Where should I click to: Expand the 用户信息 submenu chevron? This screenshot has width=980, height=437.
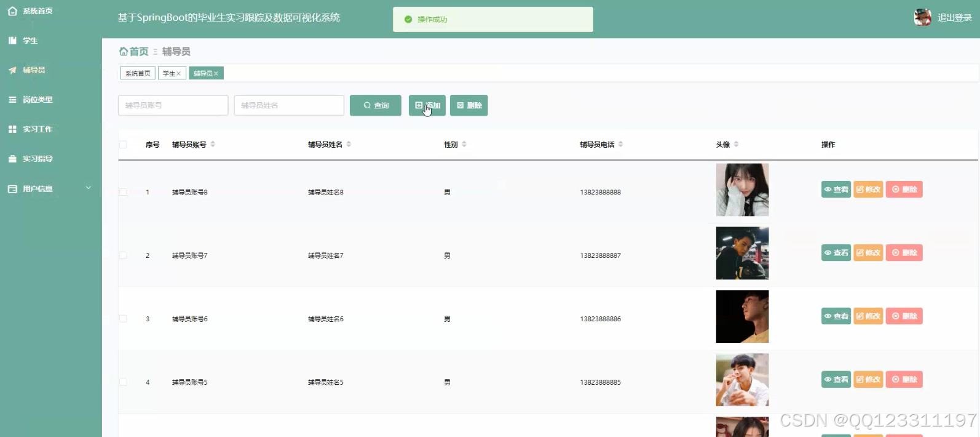[x=88, y=188]
